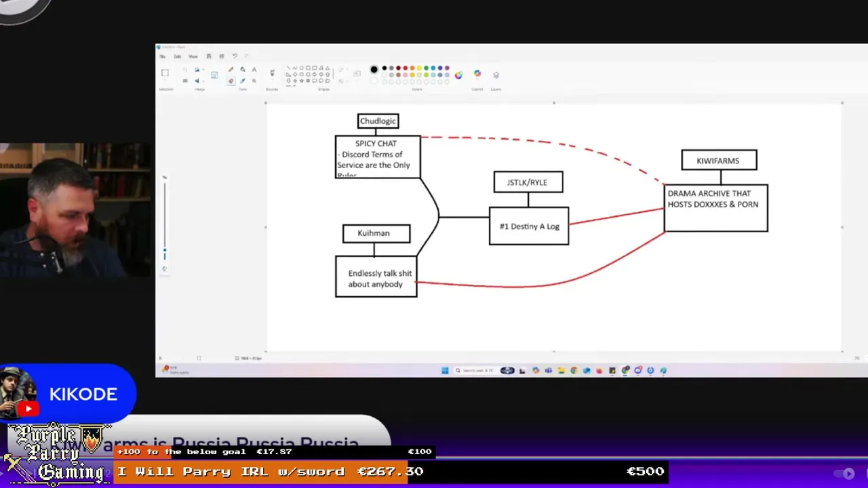868x488 pixels.
Task: Open the File menu
Action: (x=162, y=56)
